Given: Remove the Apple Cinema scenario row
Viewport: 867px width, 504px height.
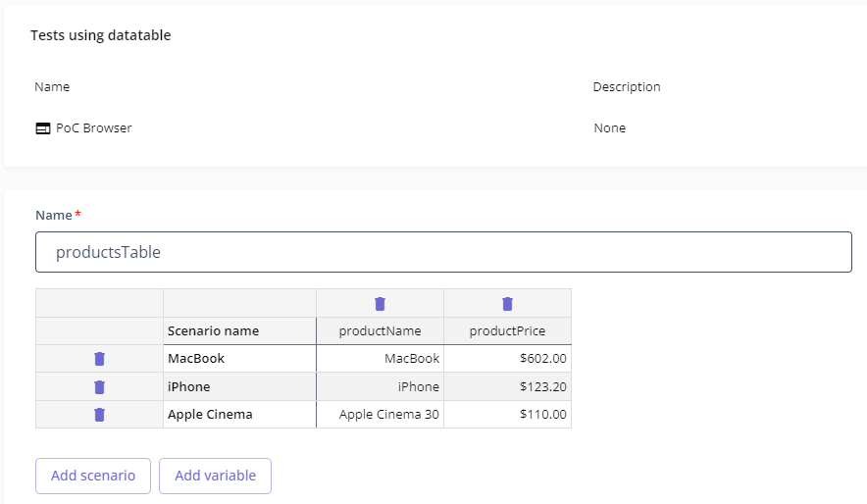Looking at the screenshot, I should [99, 415].
